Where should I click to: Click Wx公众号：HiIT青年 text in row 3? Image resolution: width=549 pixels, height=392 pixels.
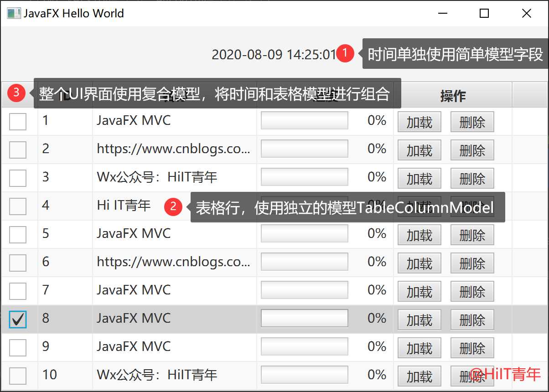157,177
